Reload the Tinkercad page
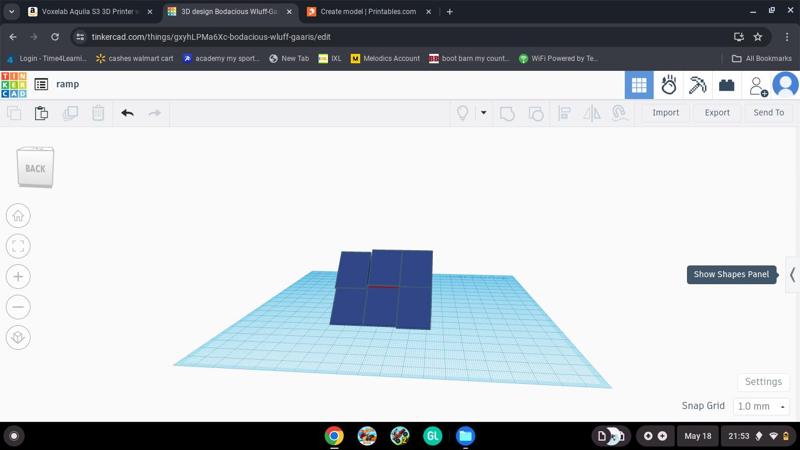 (55, 37)
